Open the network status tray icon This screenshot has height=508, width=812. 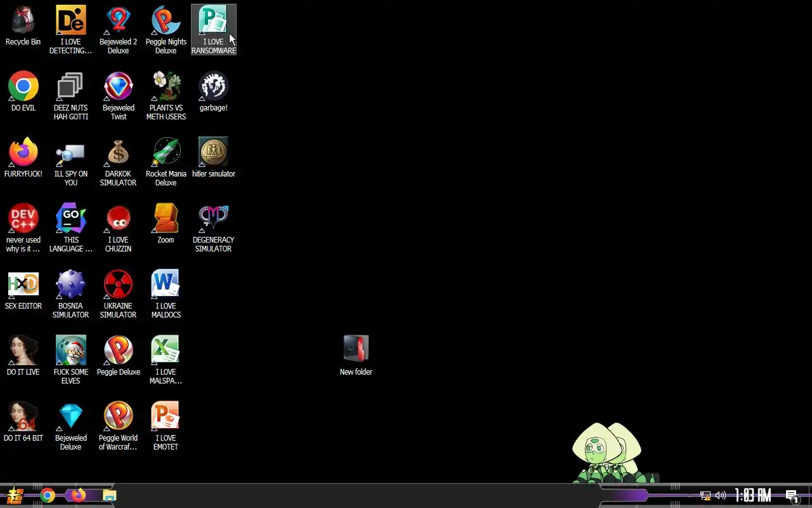pyautogui.click(x=705, y=496)
